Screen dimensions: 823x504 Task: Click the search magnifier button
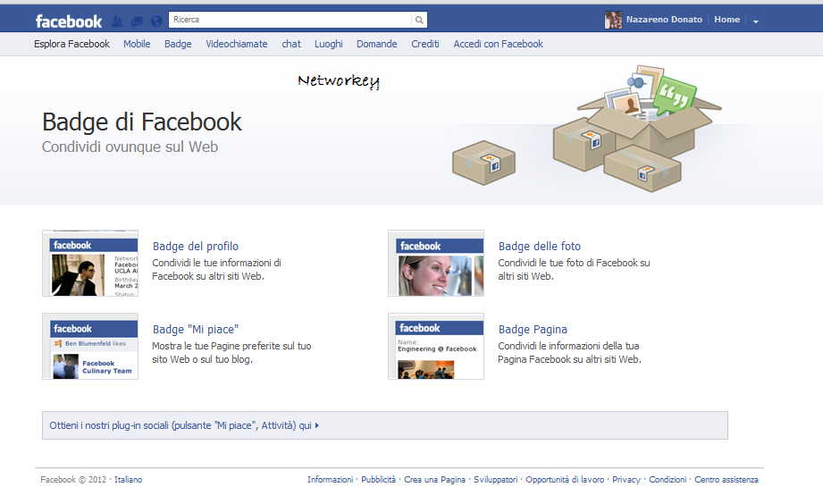point(419,20)
